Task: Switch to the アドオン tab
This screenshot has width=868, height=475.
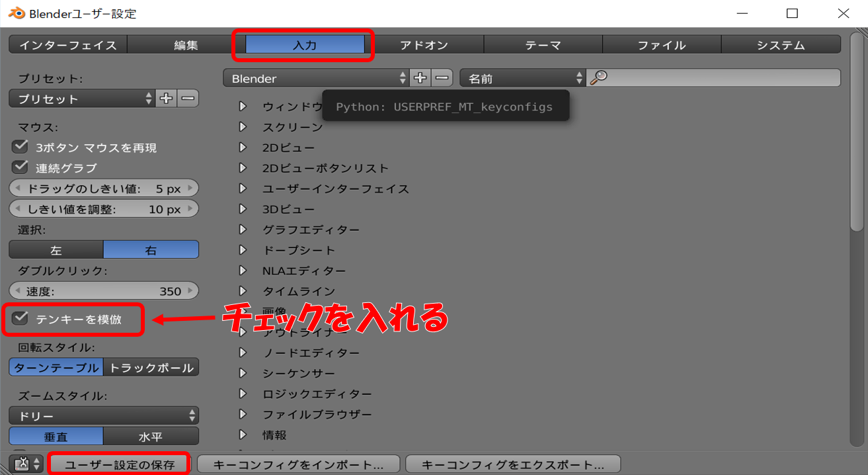Action: click(x=424, y=45)
